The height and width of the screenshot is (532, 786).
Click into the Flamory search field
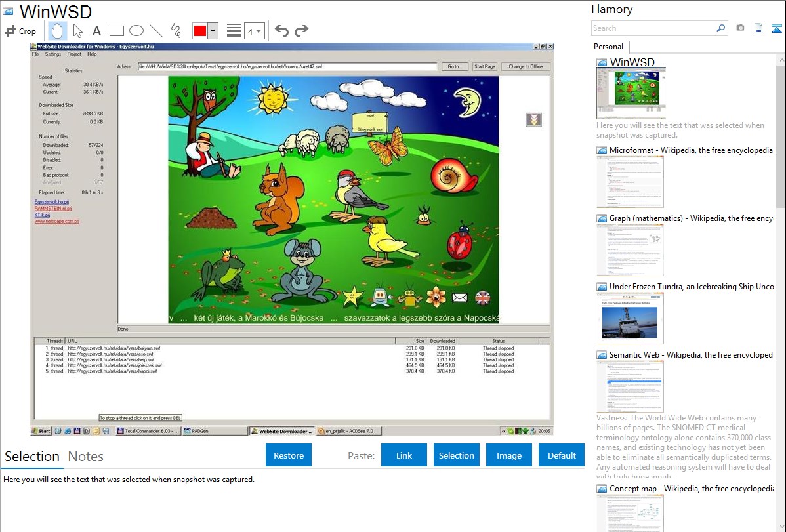click(653, 28)
